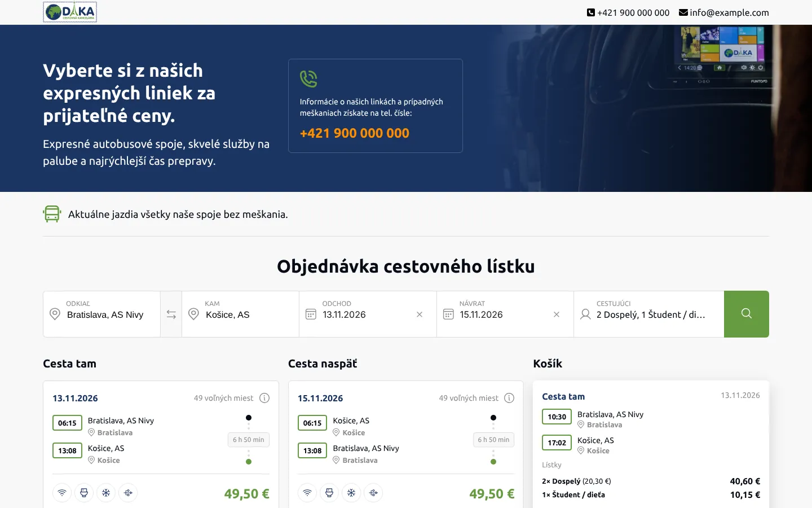The image size is (812, 508).
Task: Click the air conditioning icon in the Cesta tam card
Action: tap(106, 493)
